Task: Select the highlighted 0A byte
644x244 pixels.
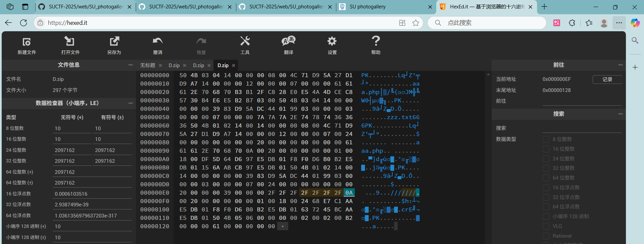Action: pos(349,193)
